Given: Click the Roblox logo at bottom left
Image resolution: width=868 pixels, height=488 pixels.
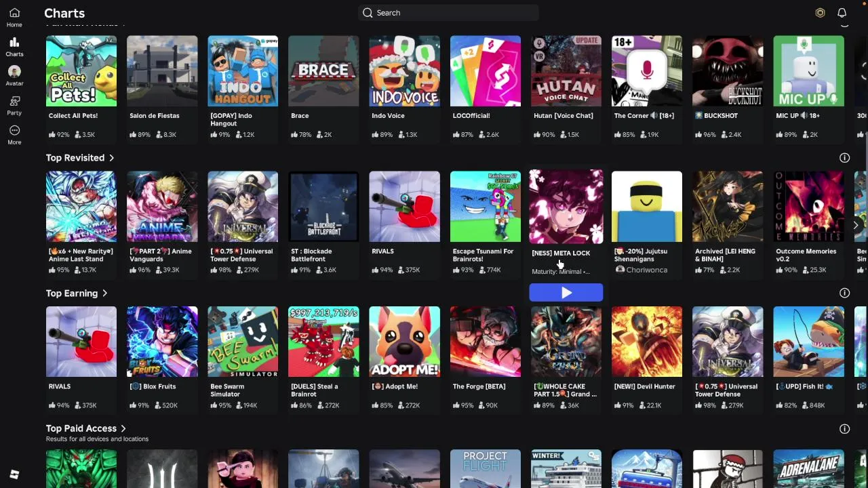Looking at the screenshot, I should [14, 474].
